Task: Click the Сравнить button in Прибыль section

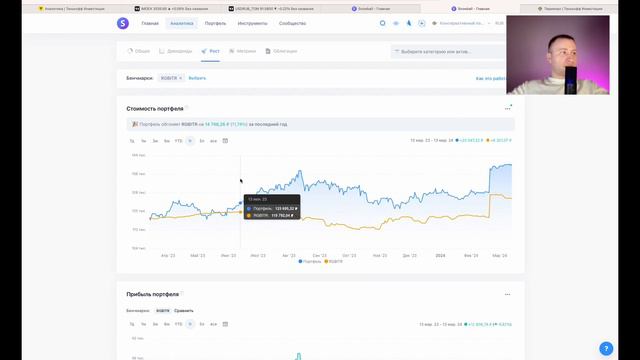Action: pyautogui.click(x=184, y=311)
